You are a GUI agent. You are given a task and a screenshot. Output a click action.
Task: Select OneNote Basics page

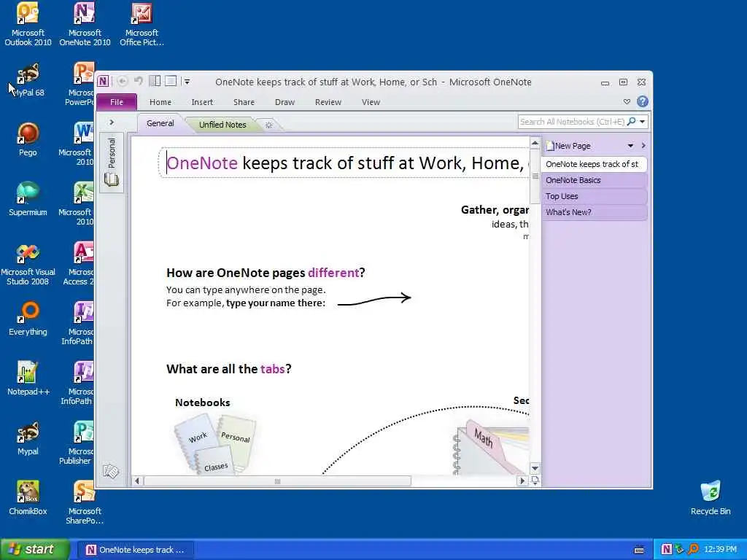coord(594,180)
